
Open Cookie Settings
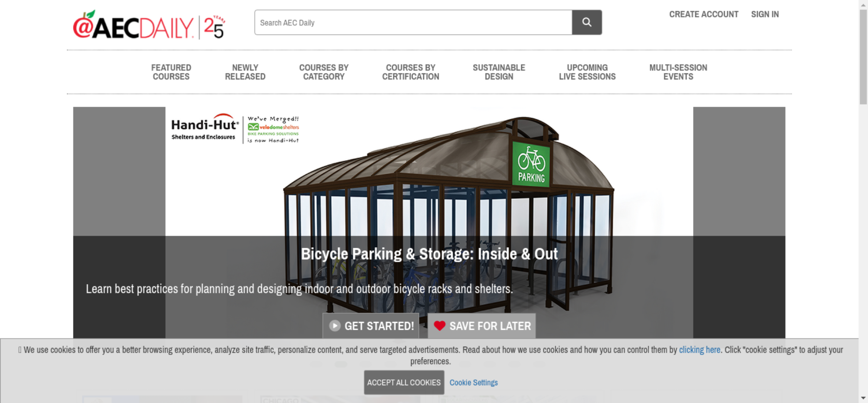(x=473, y=383)
